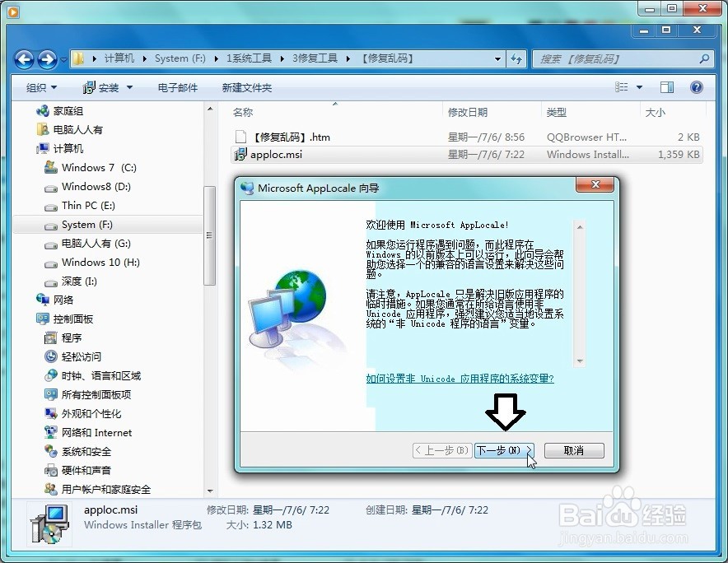The height and width of the screenshot is (563, 728).
Task: Go forward with the Explorer forward arrow
Action: coord(47,59)
